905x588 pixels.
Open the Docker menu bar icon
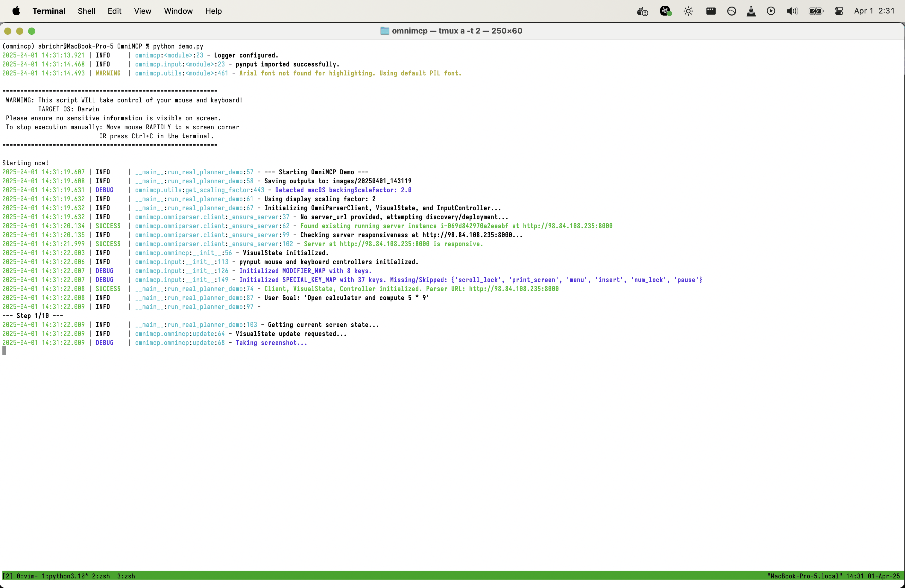click(642, 11)
